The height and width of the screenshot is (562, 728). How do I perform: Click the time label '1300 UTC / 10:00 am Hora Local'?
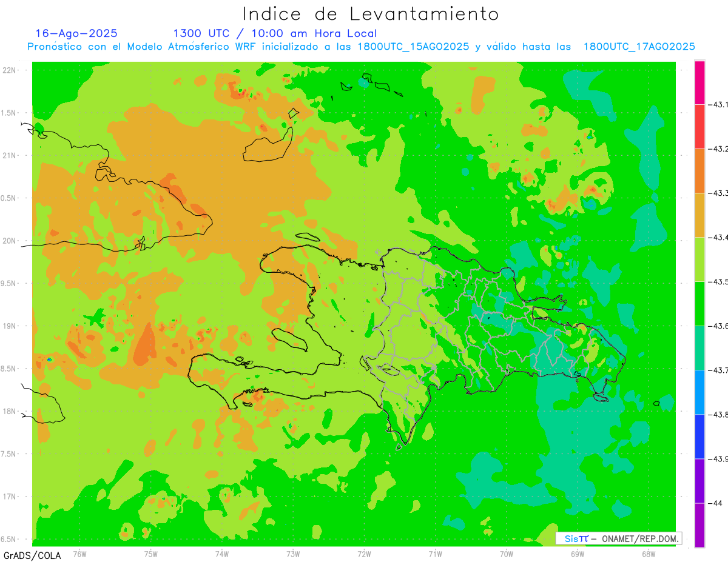pos(275,33)
